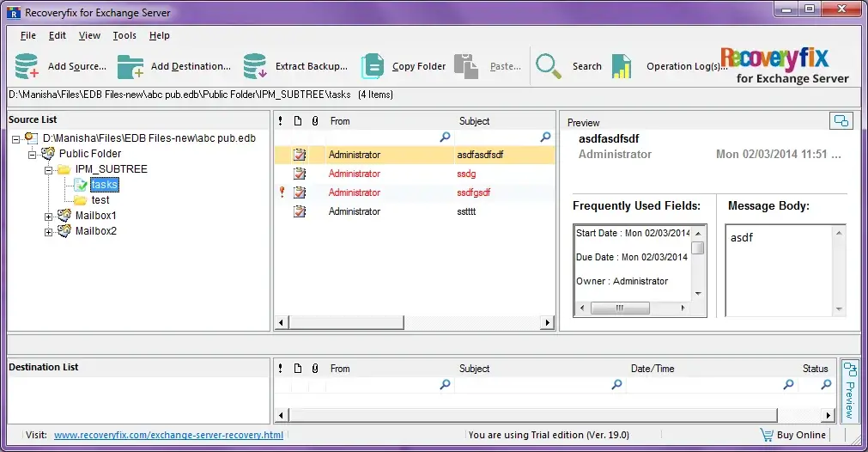Click the high importance flag on ssdfgsdf row
Screen dimensions: 868x452
[x=282, y=192]
